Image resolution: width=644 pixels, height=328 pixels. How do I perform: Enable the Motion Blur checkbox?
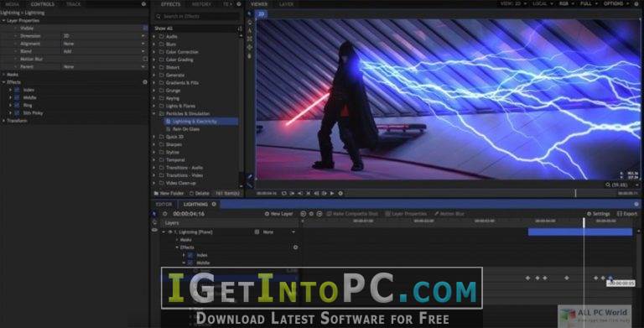pyautogui.click(x=145, y=59)
